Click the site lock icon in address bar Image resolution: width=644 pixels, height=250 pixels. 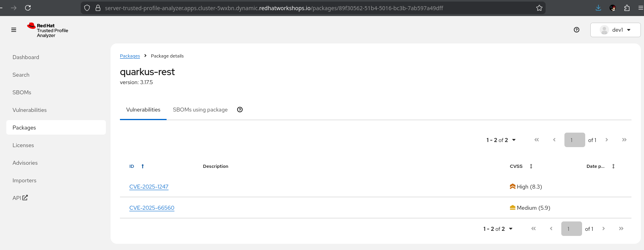(98, 8)
